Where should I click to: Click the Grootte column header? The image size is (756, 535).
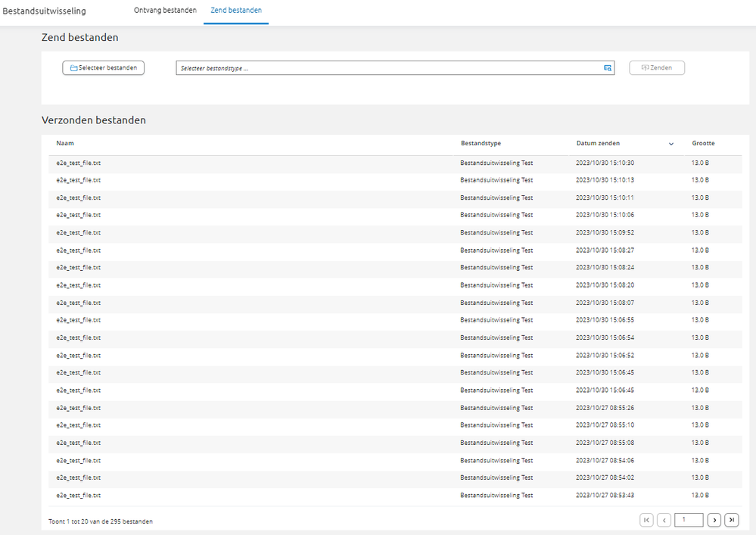[x=703, y=143]
